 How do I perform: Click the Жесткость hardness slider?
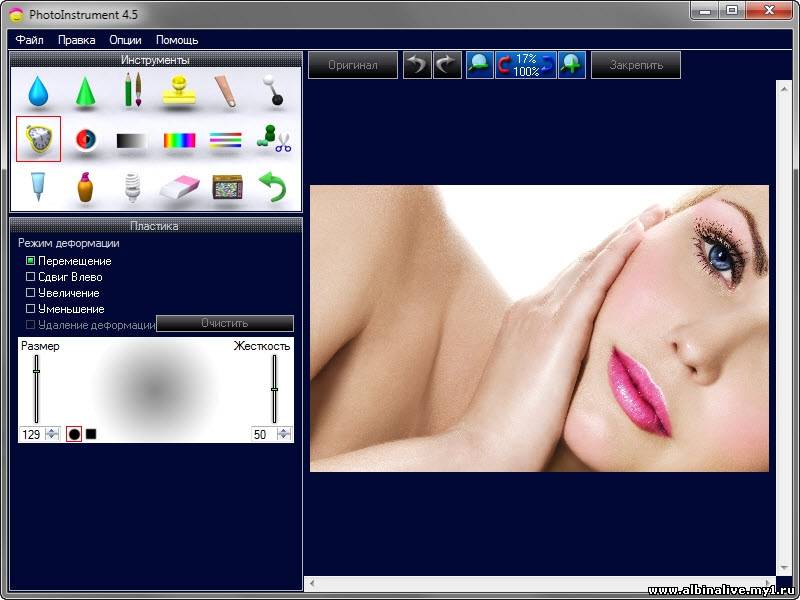tap(274, 389)
